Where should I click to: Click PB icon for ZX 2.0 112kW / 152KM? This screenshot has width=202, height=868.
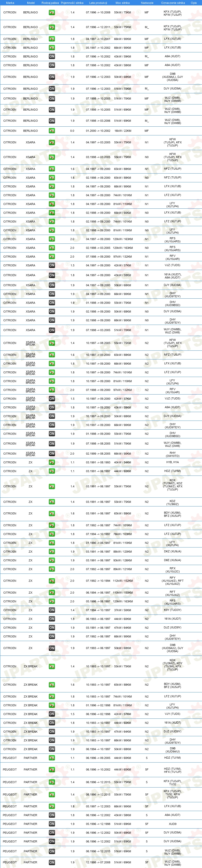coord(52,581)
